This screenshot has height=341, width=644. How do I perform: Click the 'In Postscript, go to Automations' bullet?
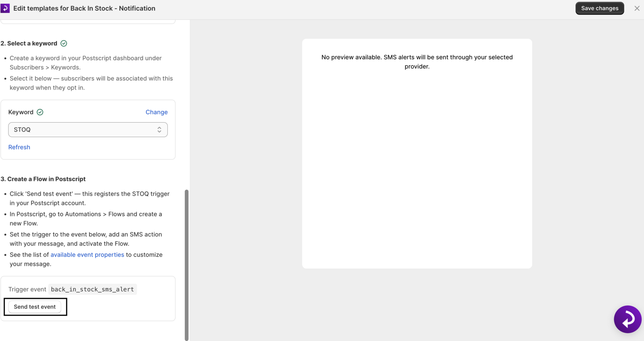86,219
